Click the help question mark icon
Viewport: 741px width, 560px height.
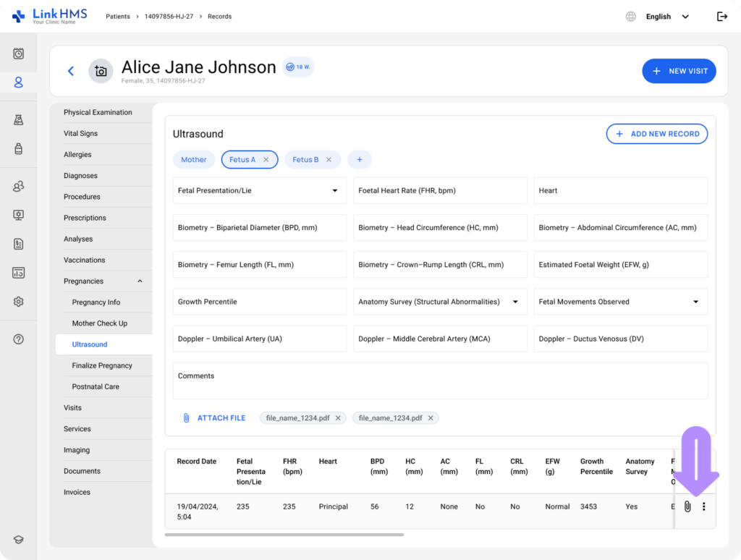point(19,339)
